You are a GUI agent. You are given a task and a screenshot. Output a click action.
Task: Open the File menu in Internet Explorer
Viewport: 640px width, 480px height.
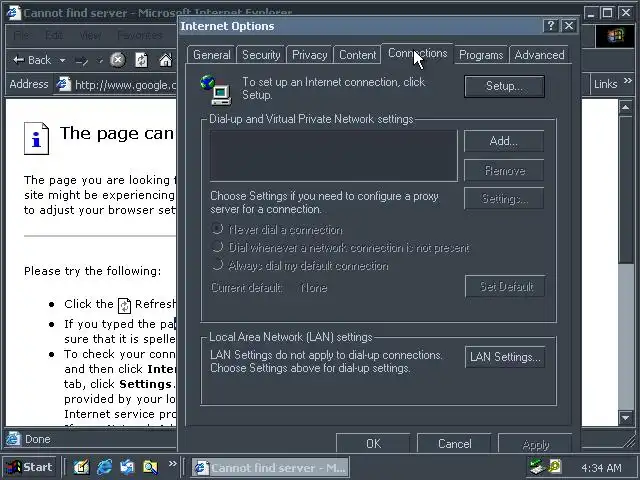pos(21,36)
